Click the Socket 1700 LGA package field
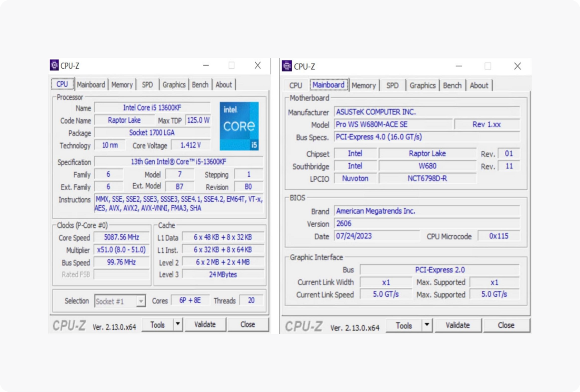This screenshot has width=580, height=392. click(x=152, y=133)
